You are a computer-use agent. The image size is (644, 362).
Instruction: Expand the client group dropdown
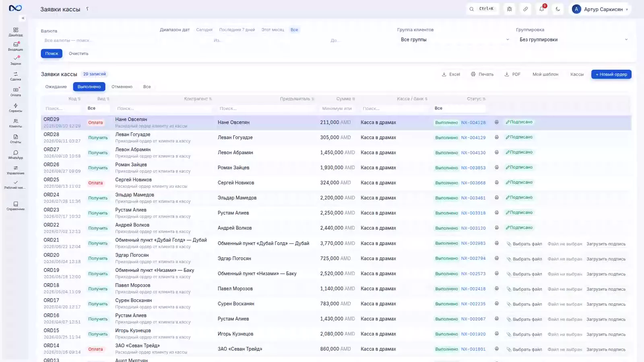coord(455,39)
